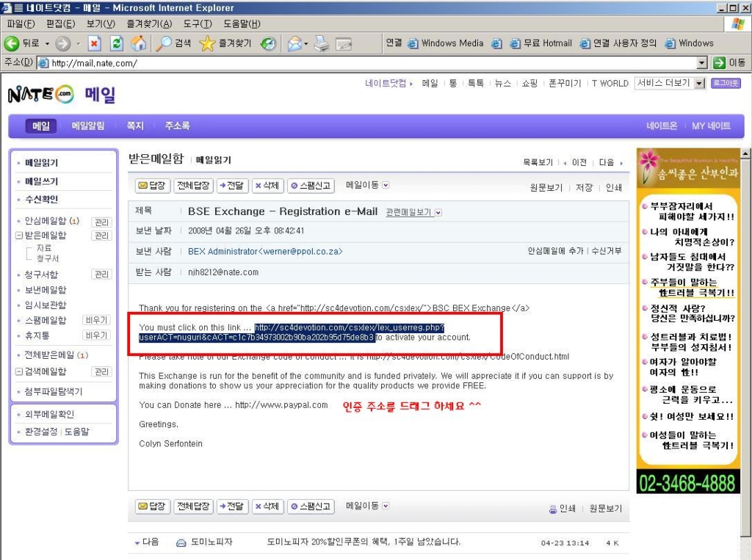Screen dimensions: 752x560
Task: Collapse the 검색메일함 folder tree
Action: pos(18,371)
